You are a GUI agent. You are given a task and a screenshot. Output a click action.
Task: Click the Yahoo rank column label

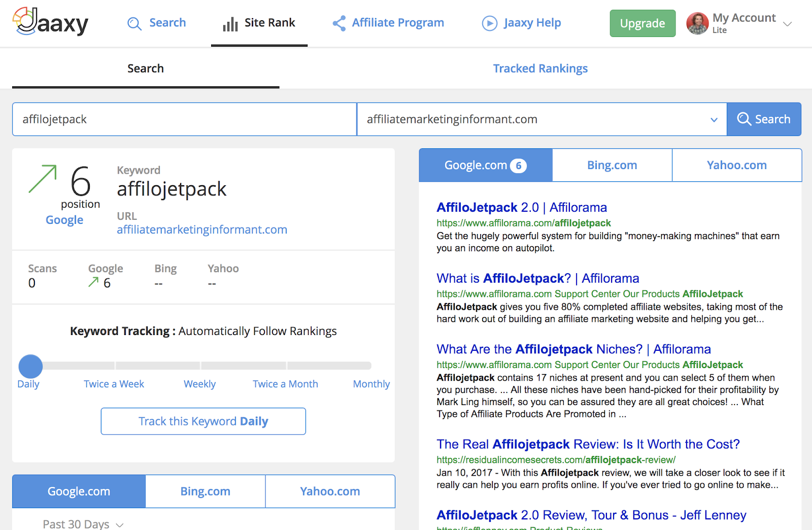tap(223, 269)
